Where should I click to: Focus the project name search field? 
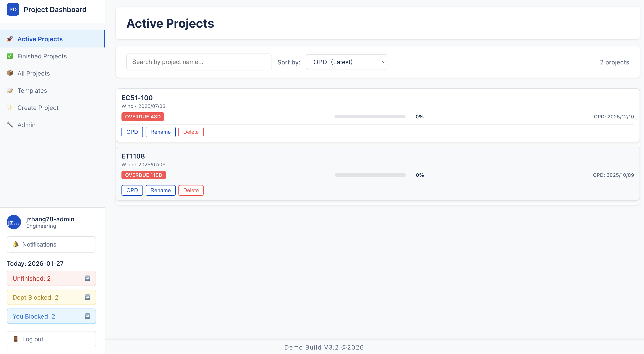[x=199, y=62]
